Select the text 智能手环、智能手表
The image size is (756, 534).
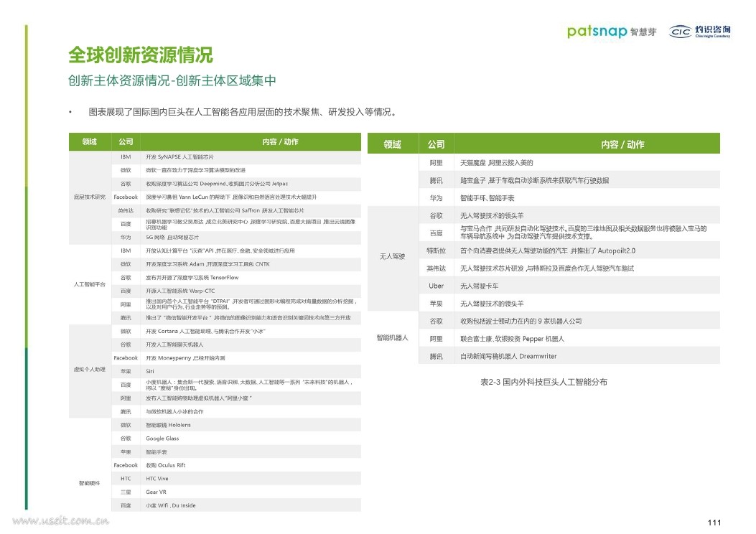tap(487, 198)
